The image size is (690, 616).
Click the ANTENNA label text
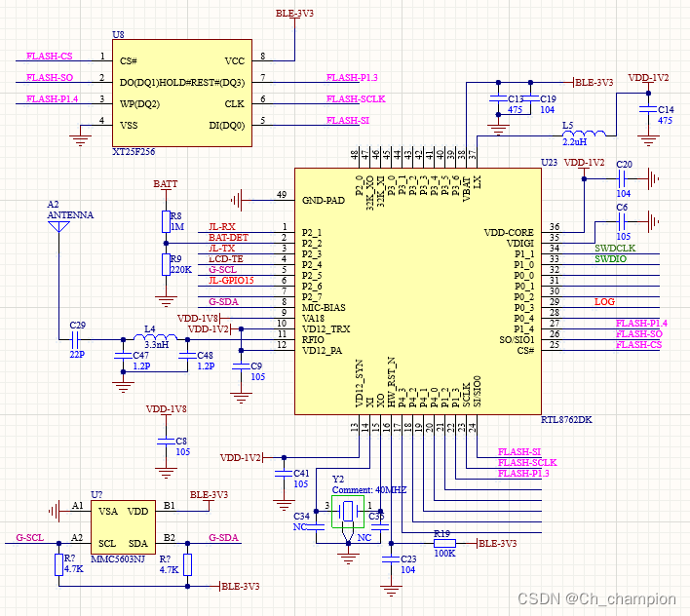point(70,215)
